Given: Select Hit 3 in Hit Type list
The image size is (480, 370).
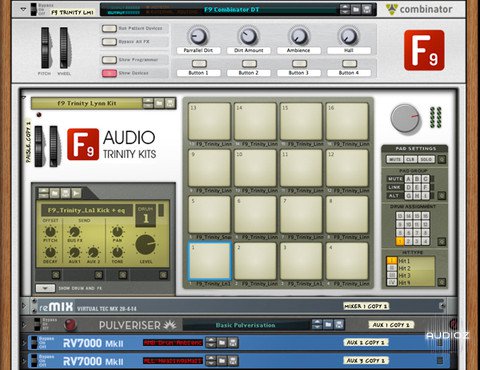Looking at the screenshot, I should (x=404, y=276).
